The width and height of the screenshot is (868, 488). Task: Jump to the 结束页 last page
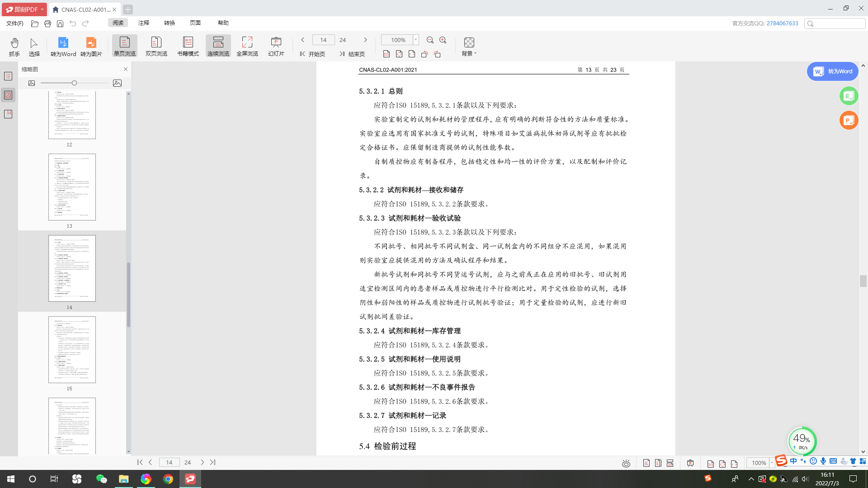click(352, 54)
